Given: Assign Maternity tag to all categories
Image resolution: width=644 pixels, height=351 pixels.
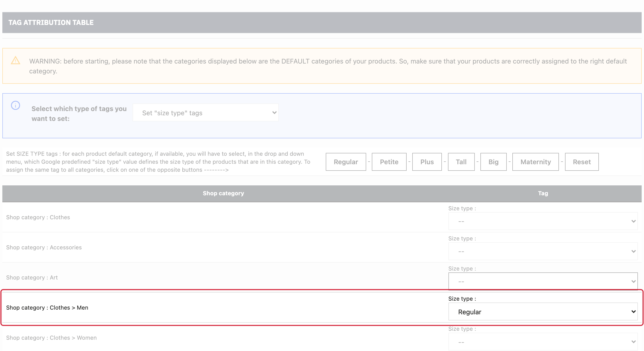Looking at the screenshot, I should [x=535, y=162].
